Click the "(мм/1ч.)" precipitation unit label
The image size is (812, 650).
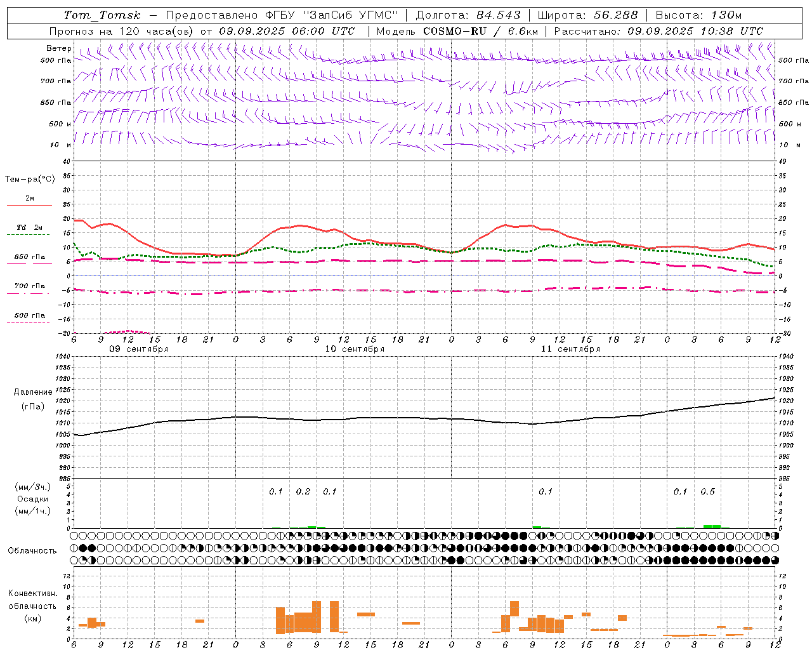coord(33,511)
